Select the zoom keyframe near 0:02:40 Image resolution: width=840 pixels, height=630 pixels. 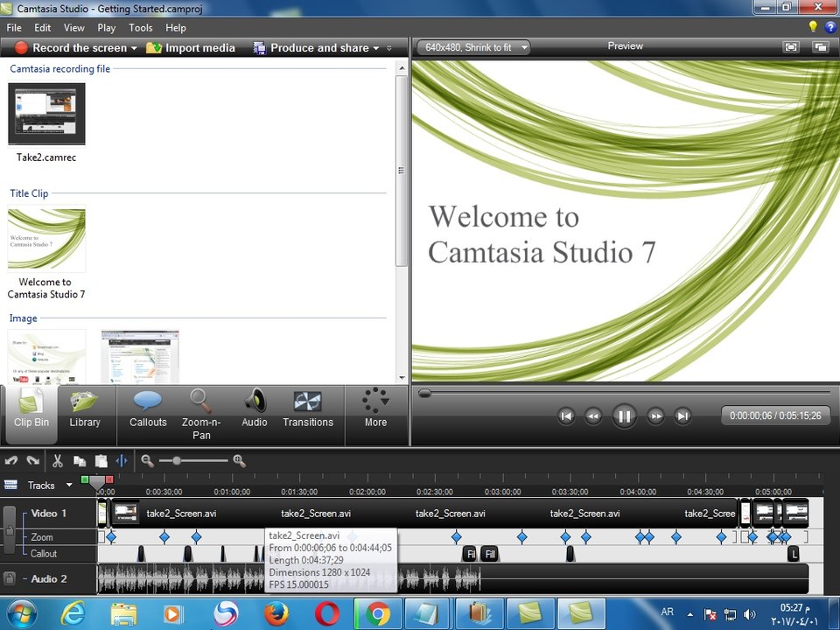tap(457, 536)
